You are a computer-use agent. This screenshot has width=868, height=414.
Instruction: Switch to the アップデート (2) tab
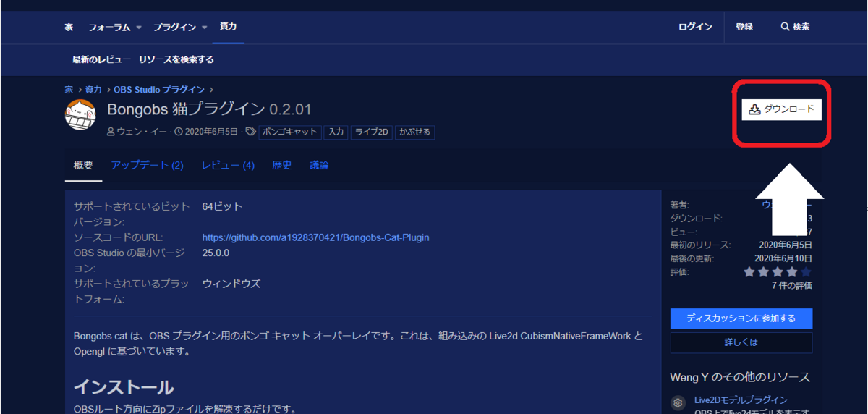[147, 166]
